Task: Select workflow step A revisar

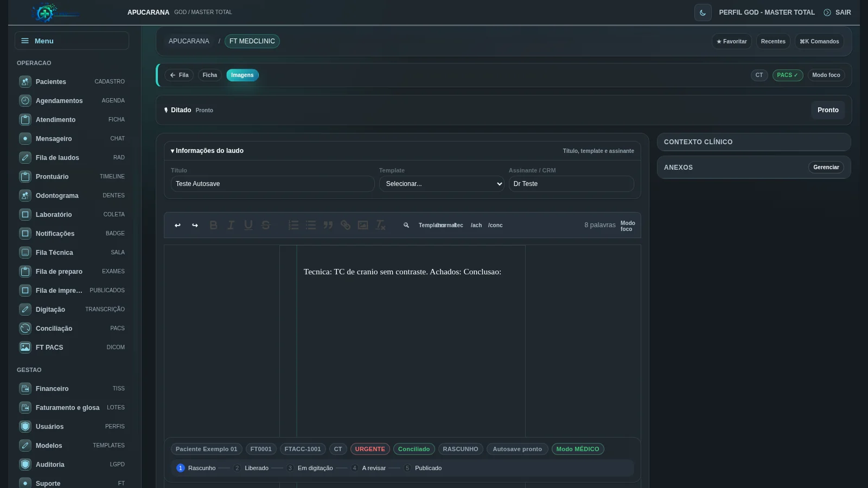Action: pyautogui.click(x=368, y=468)
